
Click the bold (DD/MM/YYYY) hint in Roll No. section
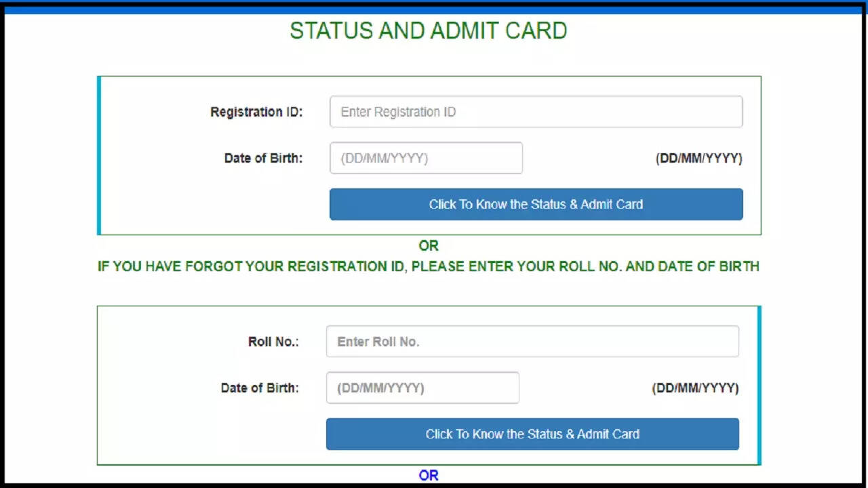coord(695,388)
